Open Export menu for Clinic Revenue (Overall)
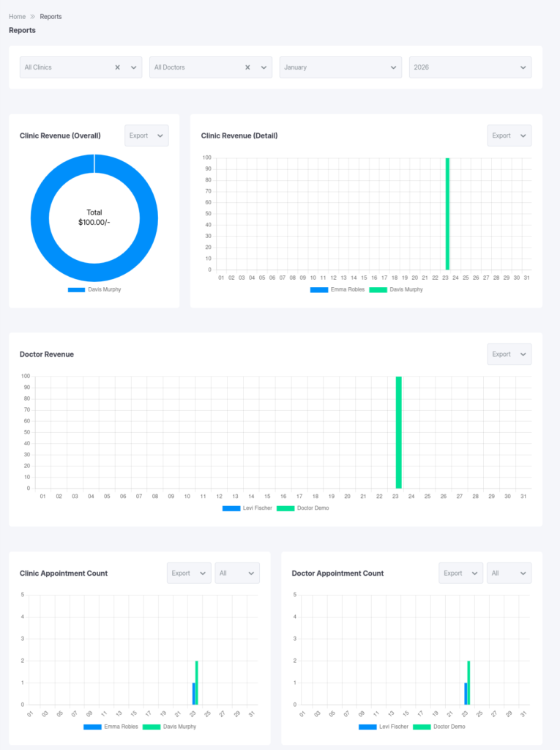560x750 pixels. 146,135
